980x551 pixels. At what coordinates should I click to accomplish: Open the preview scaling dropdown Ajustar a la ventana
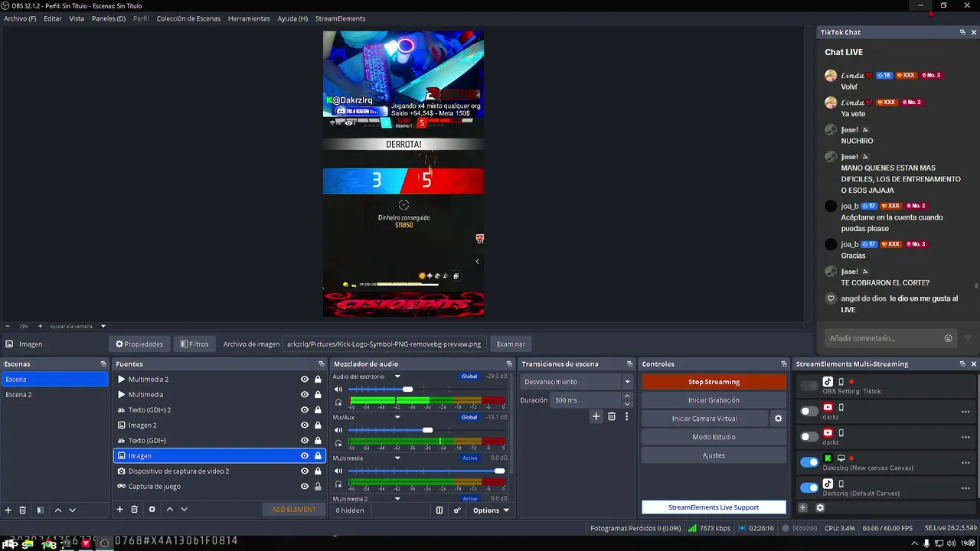[x=78, y=326]
